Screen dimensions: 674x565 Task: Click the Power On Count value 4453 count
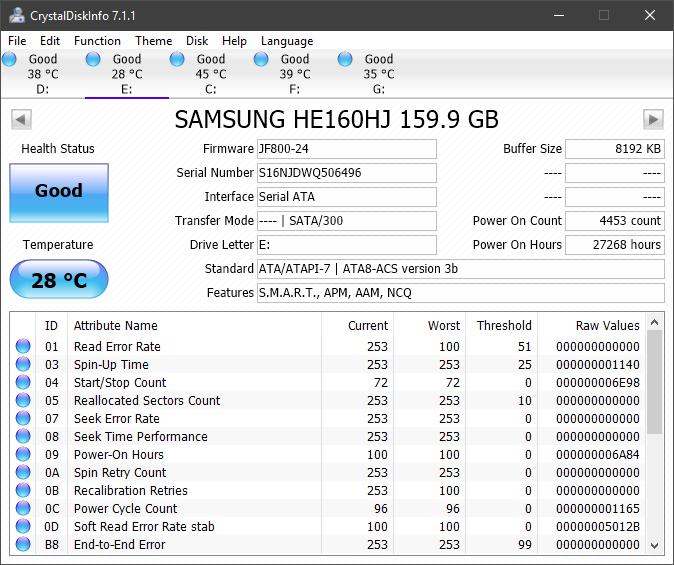click(x=615, y=221)
